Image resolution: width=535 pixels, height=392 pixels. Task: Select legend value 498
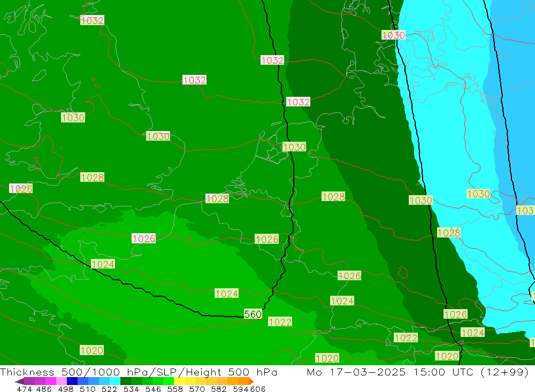pos(65,389)
